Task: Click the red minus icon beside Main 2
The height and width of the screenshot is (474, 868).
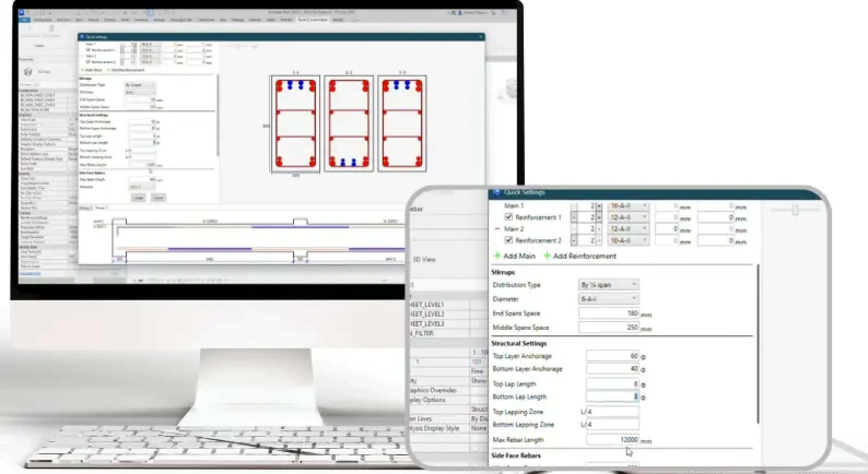Action: [x=497, y=229]
